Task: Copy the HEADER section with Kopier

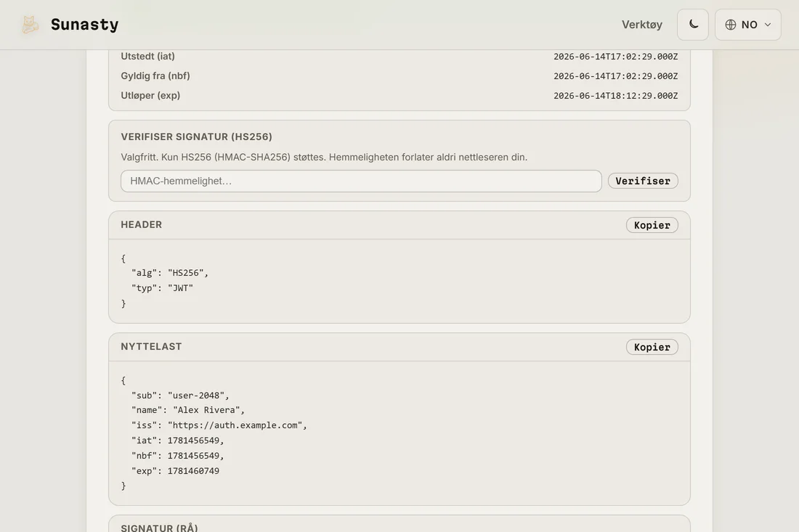Action: (652, 225)
